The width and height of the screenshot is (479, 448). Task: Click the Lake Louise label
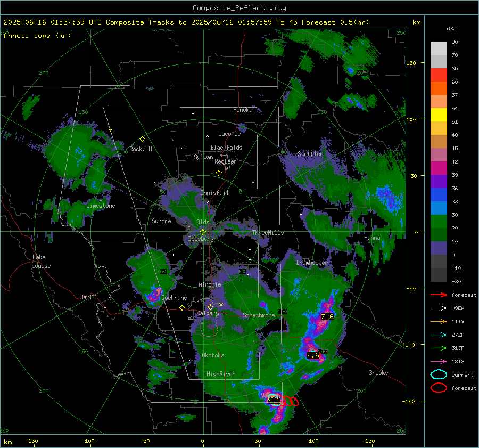[x=42, y=262]
